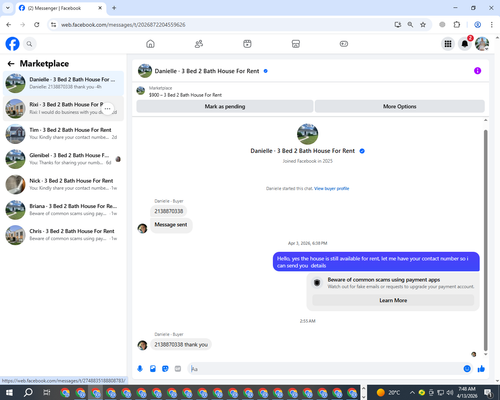Click the message bubble 2138870338 thank you

[x=181, y=344]
